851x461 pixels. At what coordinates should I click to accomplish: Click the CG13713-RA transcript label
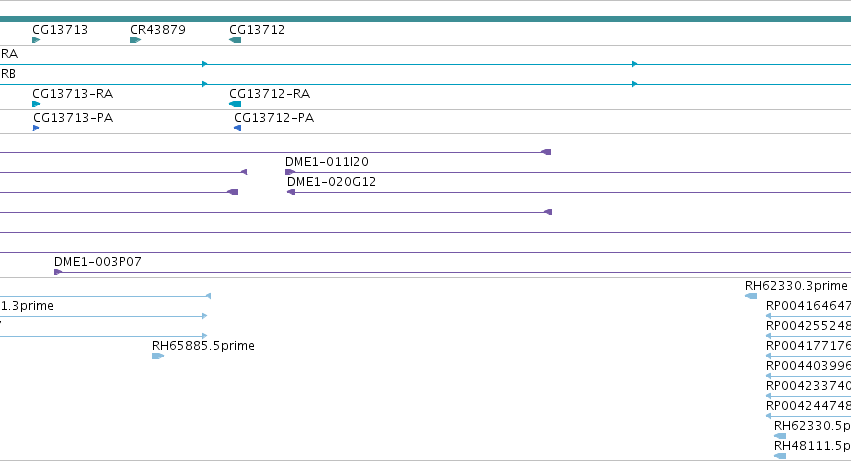pos(73,94)
